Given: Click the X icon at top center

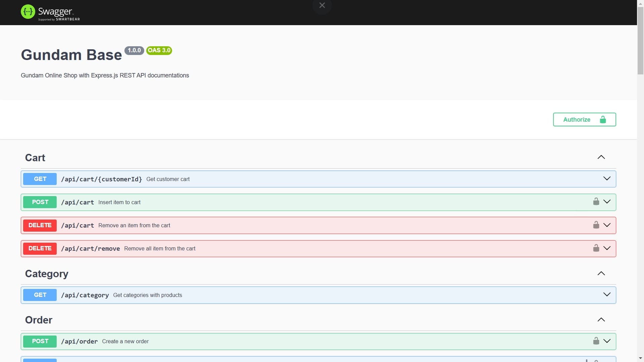Looking at the screenshot, I should point(322,5).
